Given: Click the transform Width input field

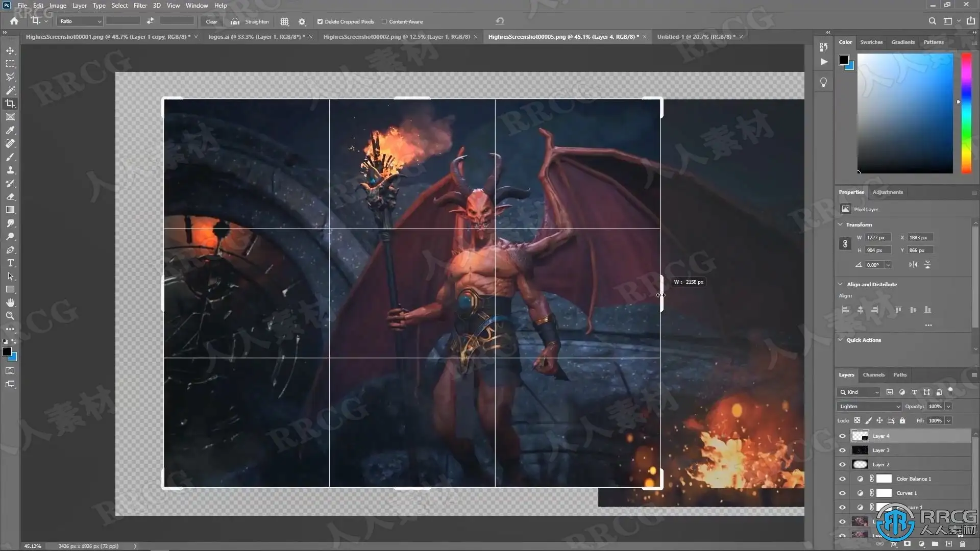Looking at the screenshot, I should pyautogui.click(x=878, y=237).
